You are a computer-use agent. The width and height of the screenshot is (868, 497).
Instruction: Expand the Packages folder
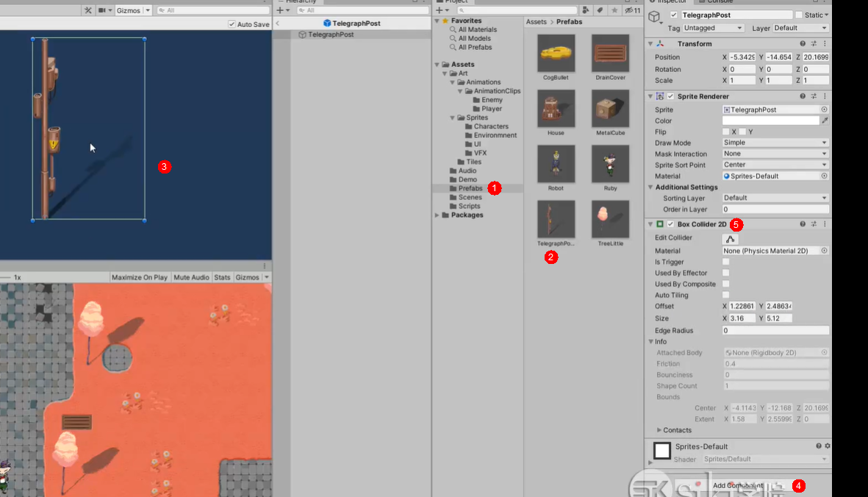click(x=437, y=215)
